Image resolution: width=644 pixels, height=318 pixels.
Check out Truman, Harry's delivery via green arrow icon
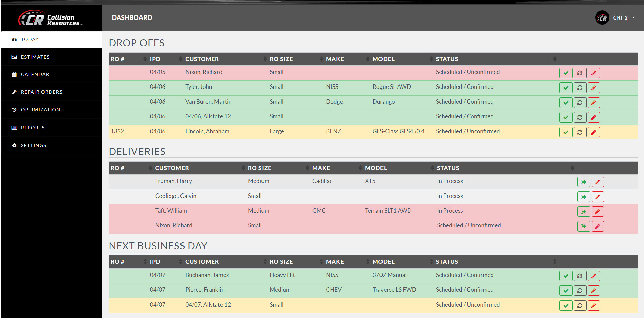click(x=583, y=182)
